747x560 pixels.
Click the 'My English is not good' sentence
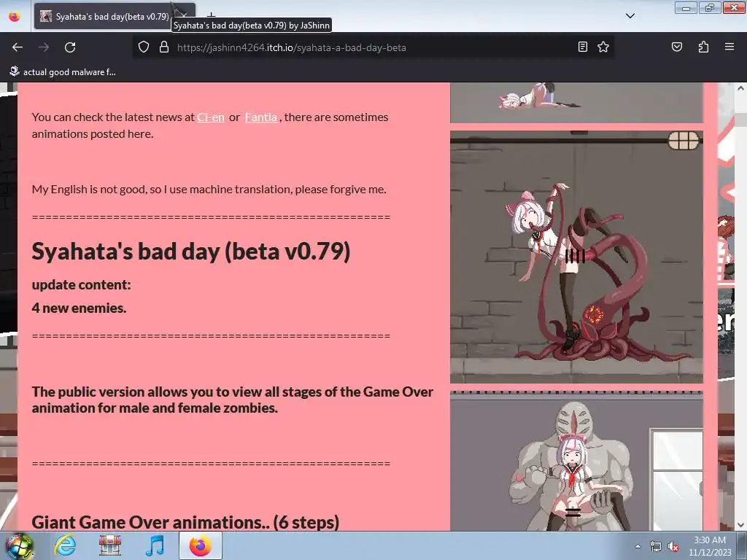point(209,190)
